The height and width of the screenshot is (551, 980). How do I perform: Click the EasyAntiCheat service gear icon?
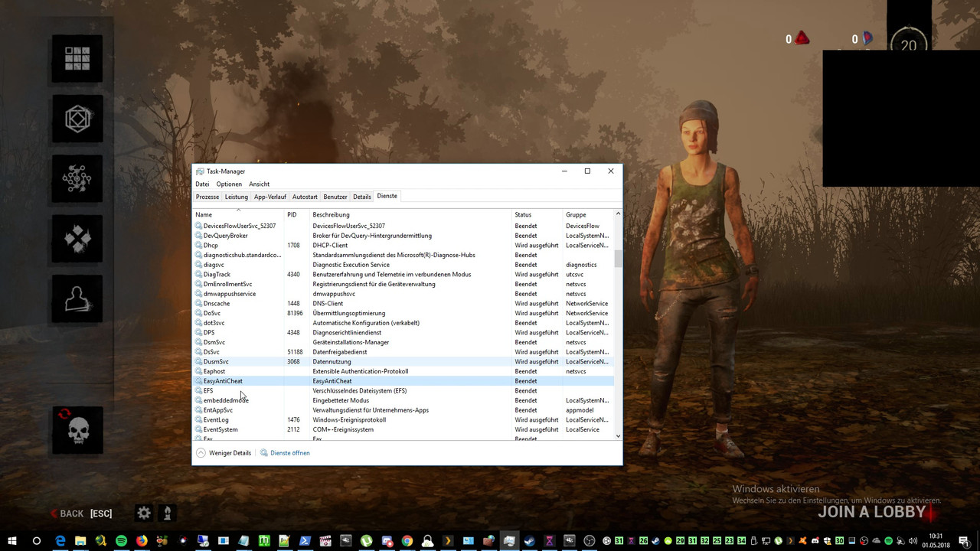click(x=199, y=381)
